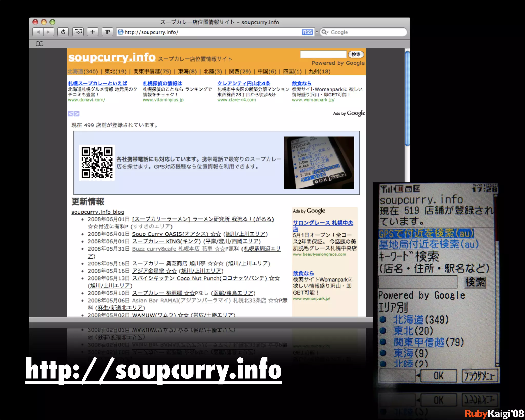Click the add bookmark plus button
The height and width of the screenshot is (420, 525).
click(93, 32)
